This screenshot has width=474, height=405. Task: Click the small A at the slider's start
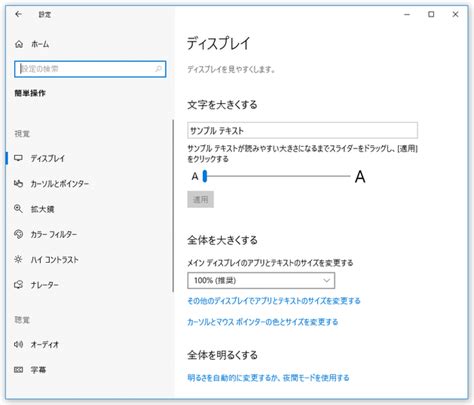point(195,176)
